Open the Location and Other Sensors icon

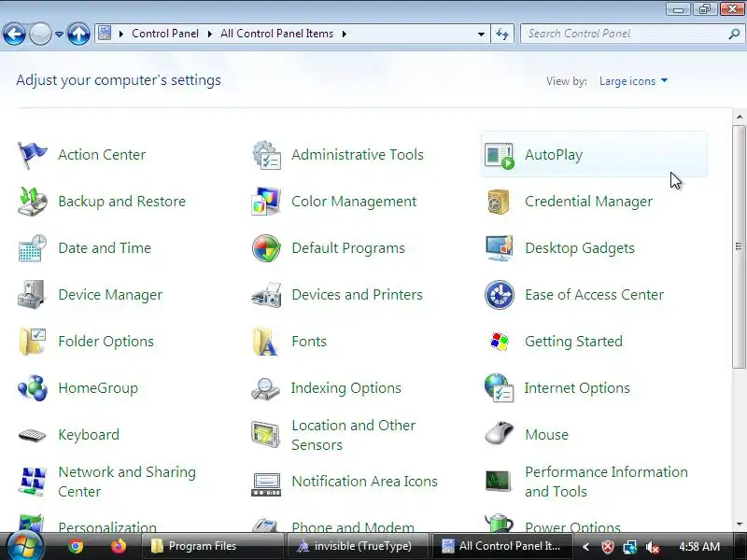point(266,435)
